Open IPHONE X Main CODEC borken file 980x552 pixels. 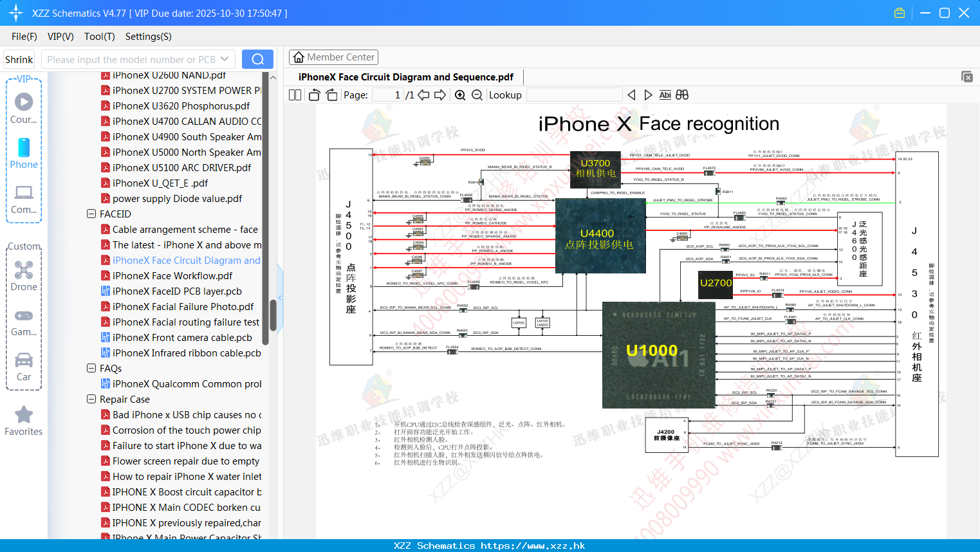181,508
